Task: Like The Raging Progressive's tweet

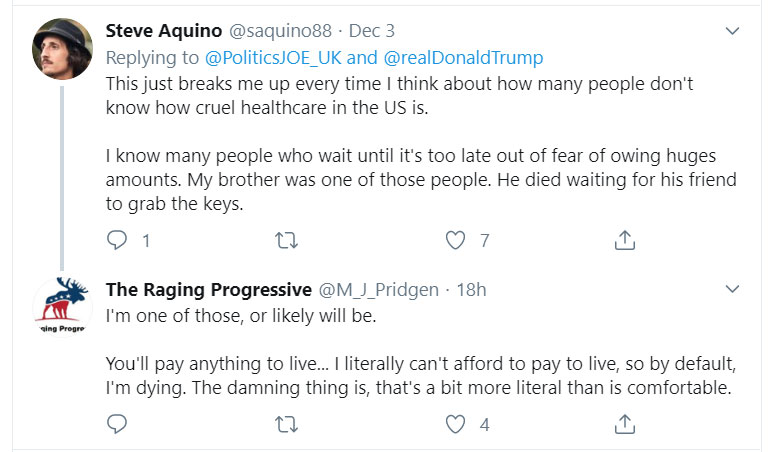Action: (x=456, y=424)
